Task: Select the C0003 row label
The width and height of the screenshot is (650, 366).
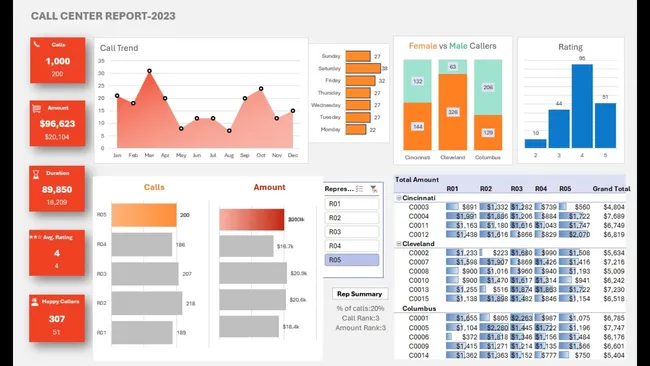Action: click(x=419, y=207)
